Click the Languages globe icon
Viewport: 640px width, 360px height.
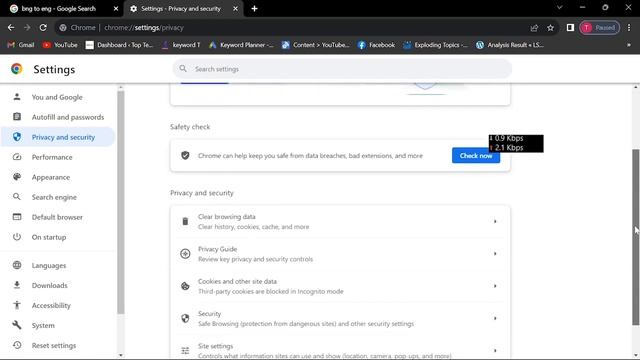[x=17, y=265]
